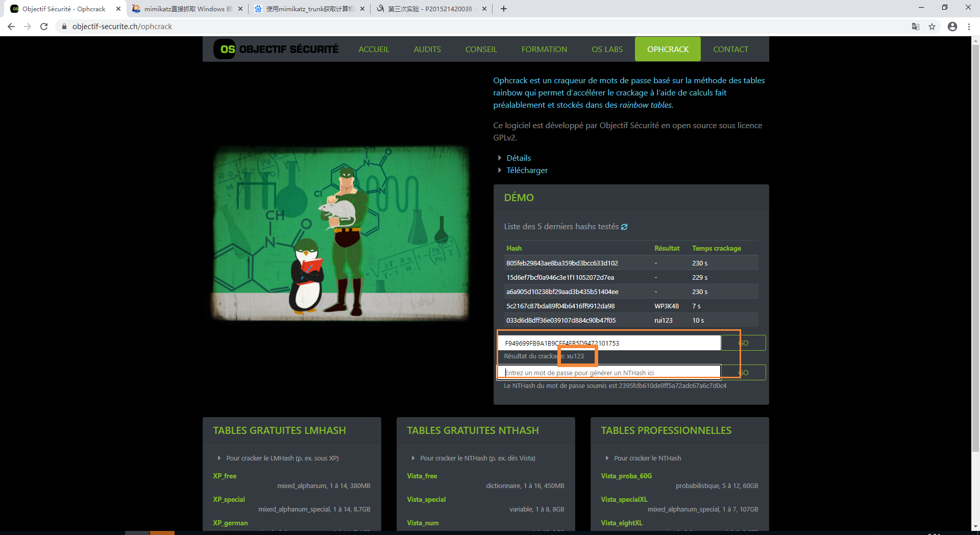Screen dimensions: 980x535
Task: Open the CONTACT menu item
Action: (x=730, y=50)
